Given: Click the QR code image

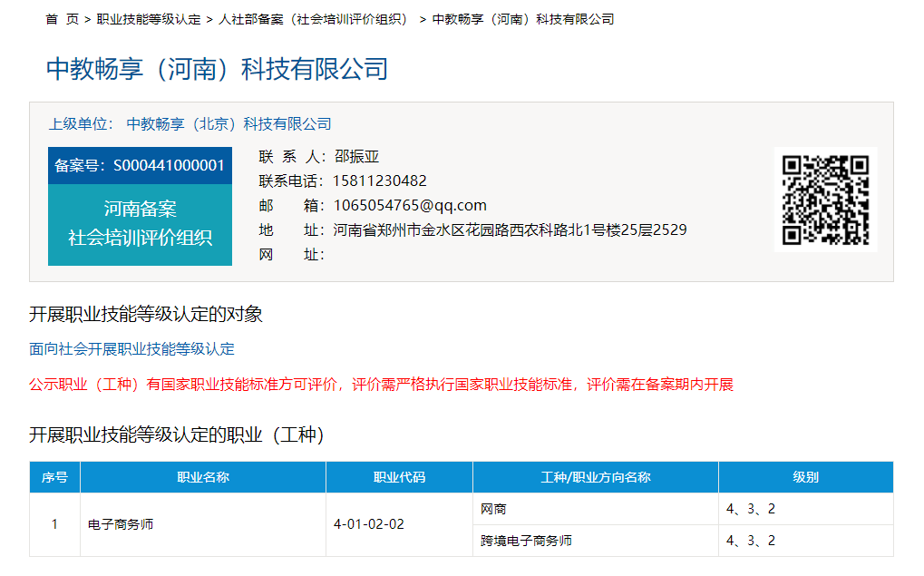Looking at the screenshot, I should pos(825,200).
